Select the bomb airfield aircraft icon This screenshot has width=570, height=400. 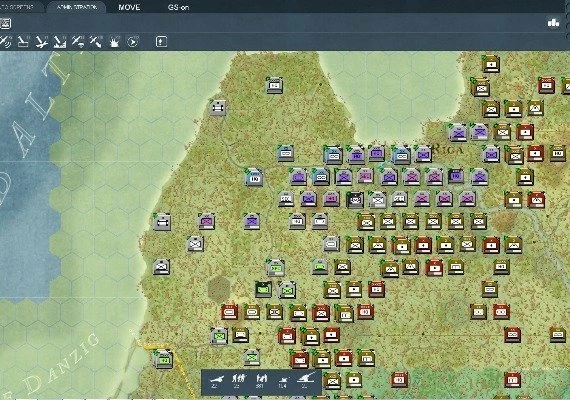click(42, 42)
